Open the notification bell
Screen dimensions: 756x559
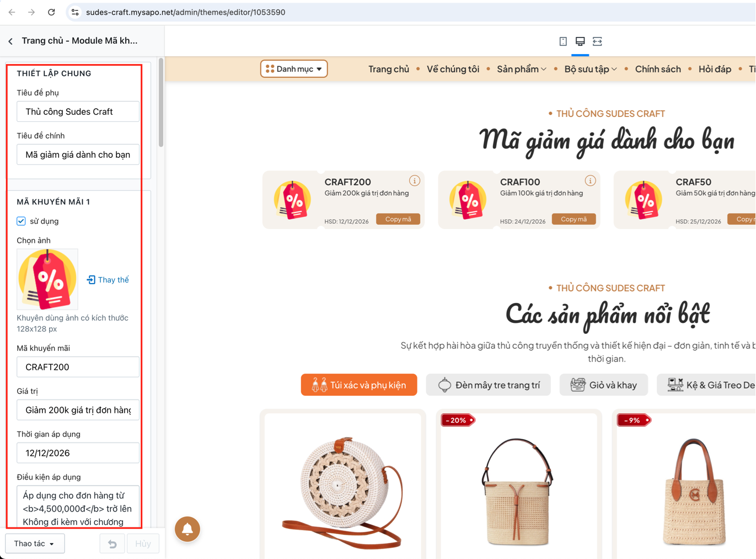[187, 529]
